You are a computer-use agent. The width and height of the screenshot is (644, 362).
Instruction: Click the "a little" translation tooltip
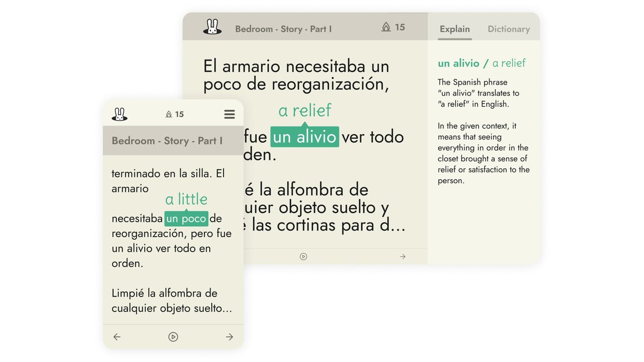(x=186, y=199)
